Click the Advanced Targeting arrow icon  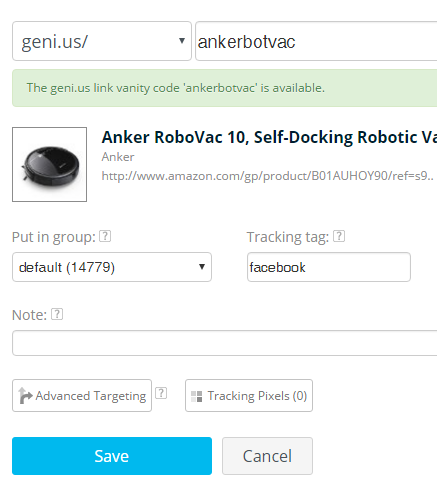(25, 396)
